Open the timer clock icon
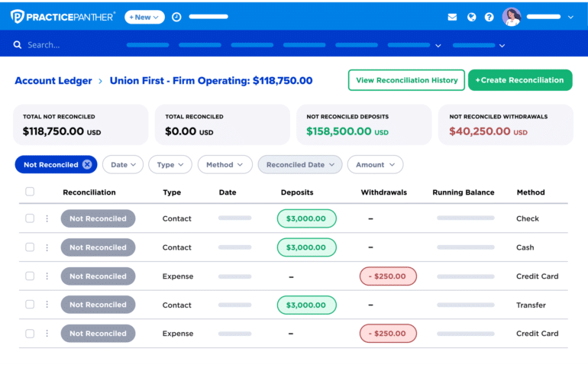The width and height of the screenshot is (588, 365). (x=176, y=17)
